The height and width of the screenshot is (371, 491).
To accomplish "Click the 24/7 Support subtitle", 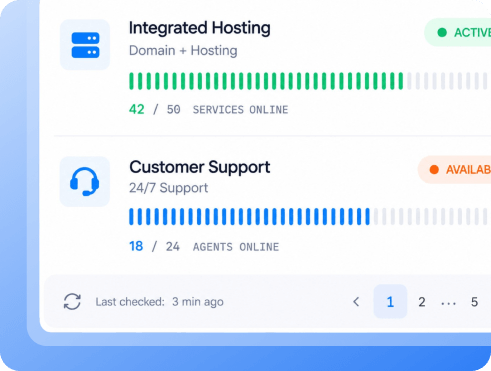I will point(168,188).
